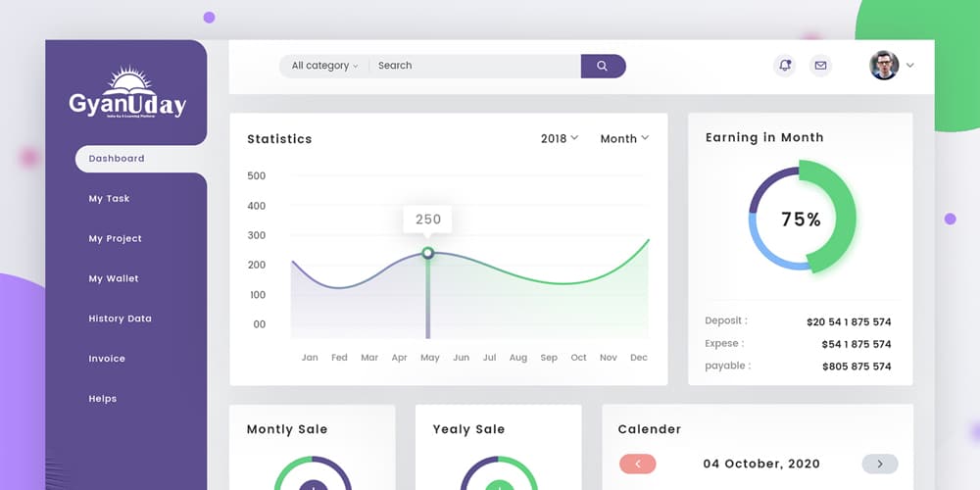The image size is (980, 490).
Task: Open Invoice in sidebar
Action: tap(107, 359)
